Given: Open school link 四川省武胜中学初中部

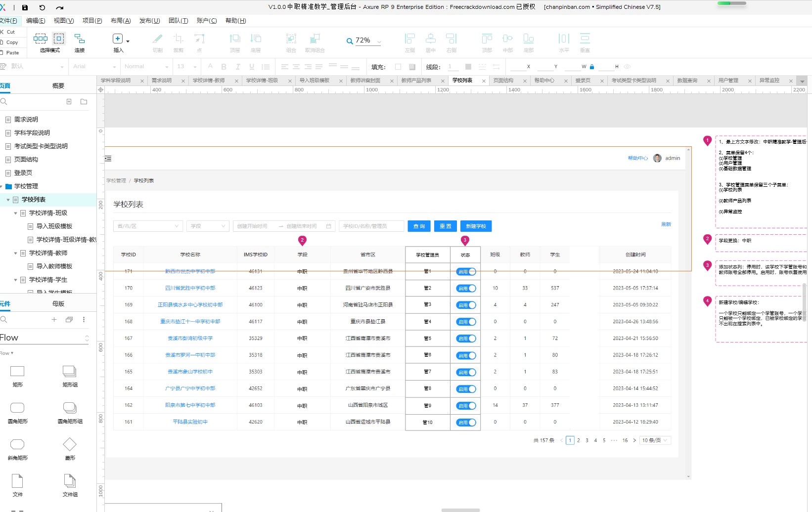Looking at the screenshot, I should (190, 288).
